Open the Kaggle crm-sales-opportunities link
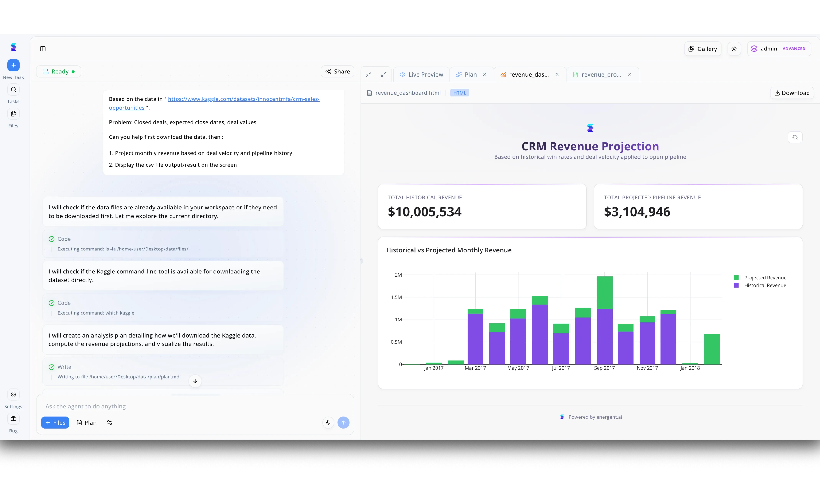This screenshot has width=820, height=504. [244, 99]
